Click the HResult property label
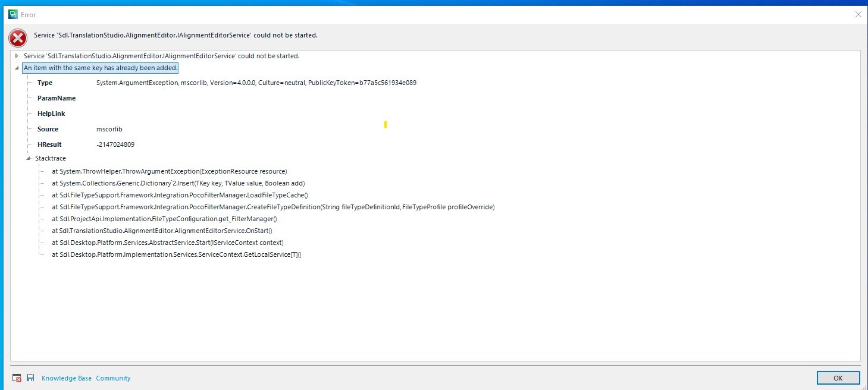The width and height of the screenshot is (868, 390). coord(49,144)
